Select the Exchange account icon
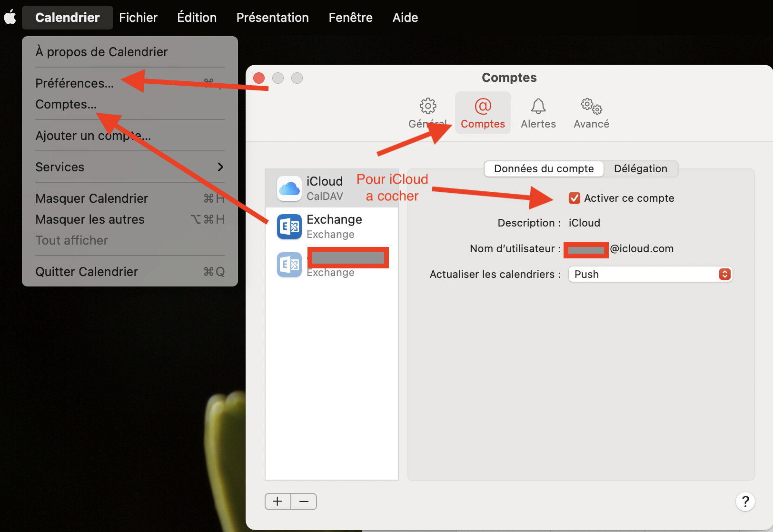Image resolution: width=773 pixels, height=532 pixels. pyautogui.click(x=289, y=227)
